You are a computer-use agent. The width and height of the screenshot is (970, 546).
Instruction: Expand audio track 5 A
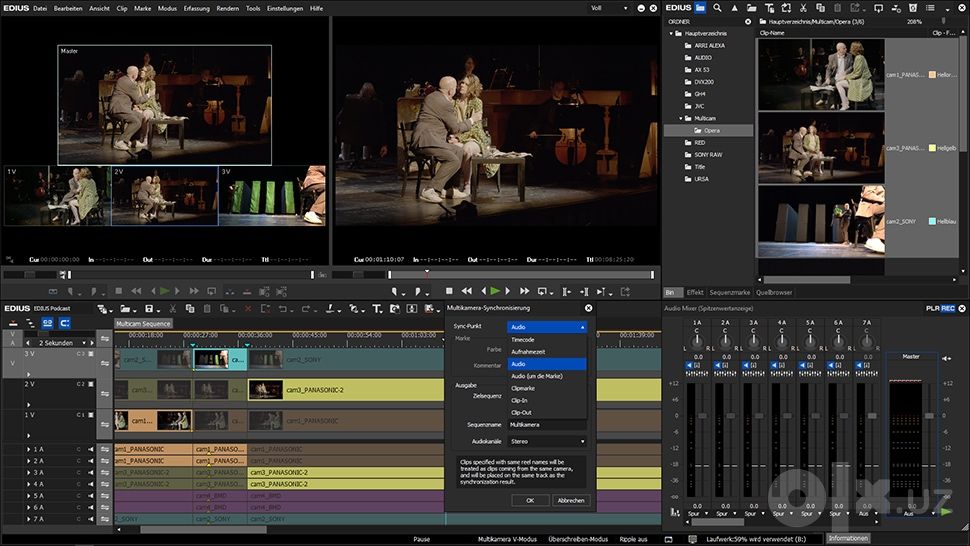coord(28,496)
